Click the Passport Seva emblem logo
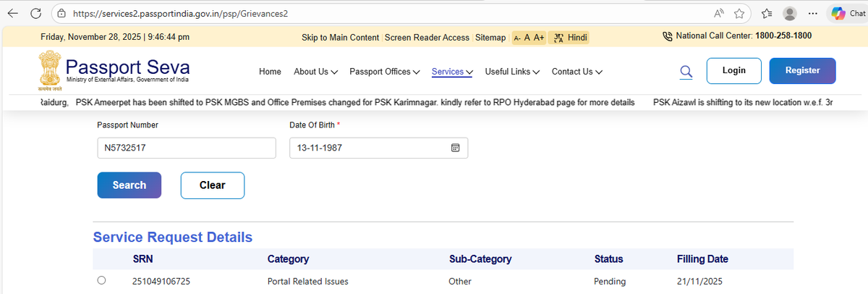This screenshot has height=294, width=868. 51,71
